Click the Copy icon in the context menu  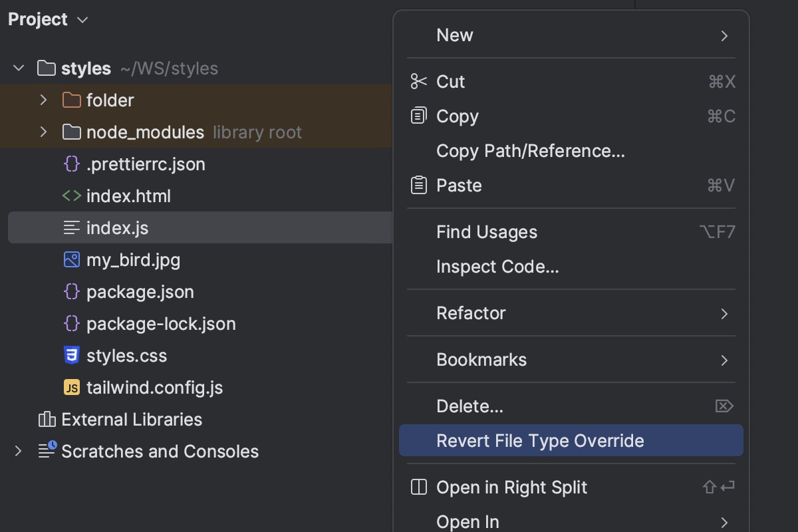coord(418,116)
